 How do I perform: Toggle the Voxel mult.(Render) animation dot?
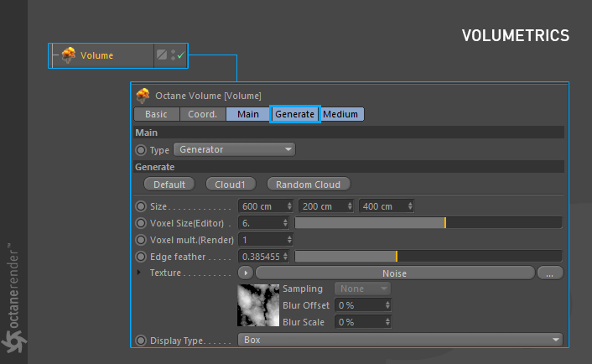[141, 240]
